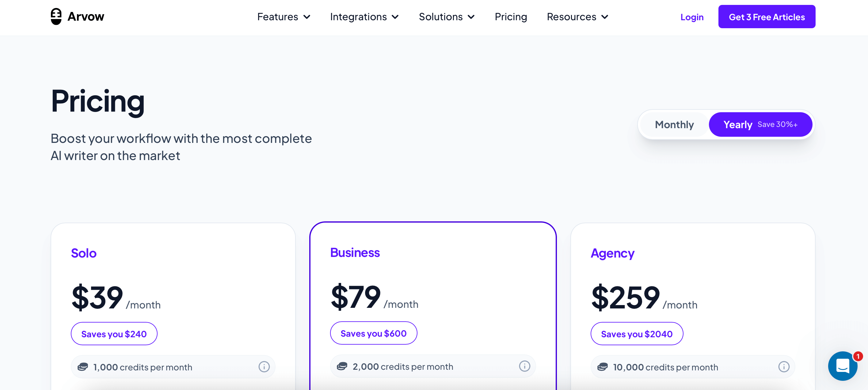Go to Pricing in the navigation bar

pos(511,17)
